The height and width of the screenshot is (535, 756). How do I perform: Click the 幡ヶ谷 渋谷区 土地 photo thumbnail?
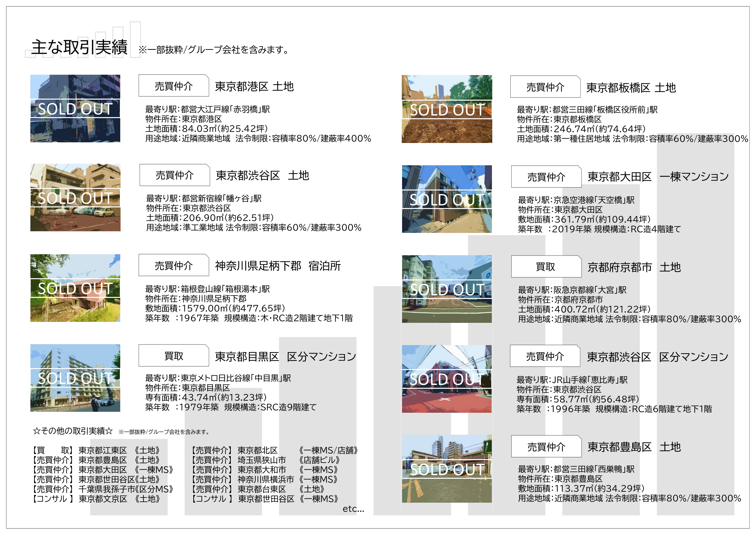pos(75,197)
